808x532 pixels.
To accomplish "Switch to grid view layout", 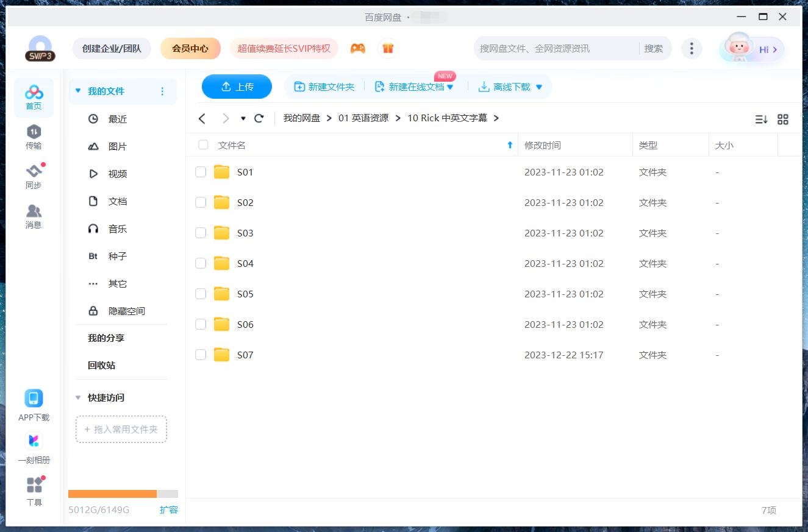I will [783, 119].
